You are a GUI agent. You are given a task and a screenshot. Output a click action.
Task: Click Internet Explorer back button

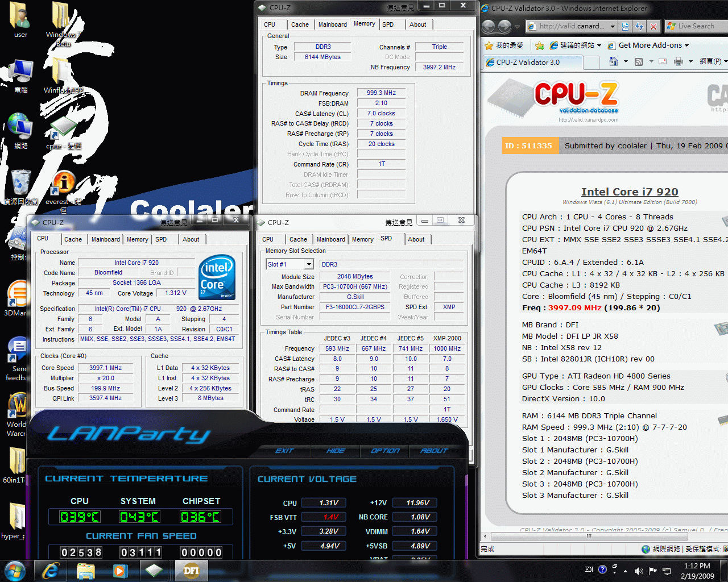[x=489, y=26]
